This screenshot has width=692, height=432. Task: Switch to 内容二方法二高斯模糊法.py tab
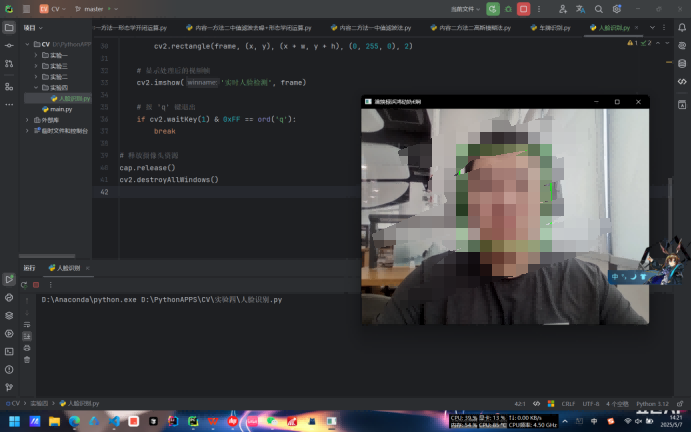point(471,28)
